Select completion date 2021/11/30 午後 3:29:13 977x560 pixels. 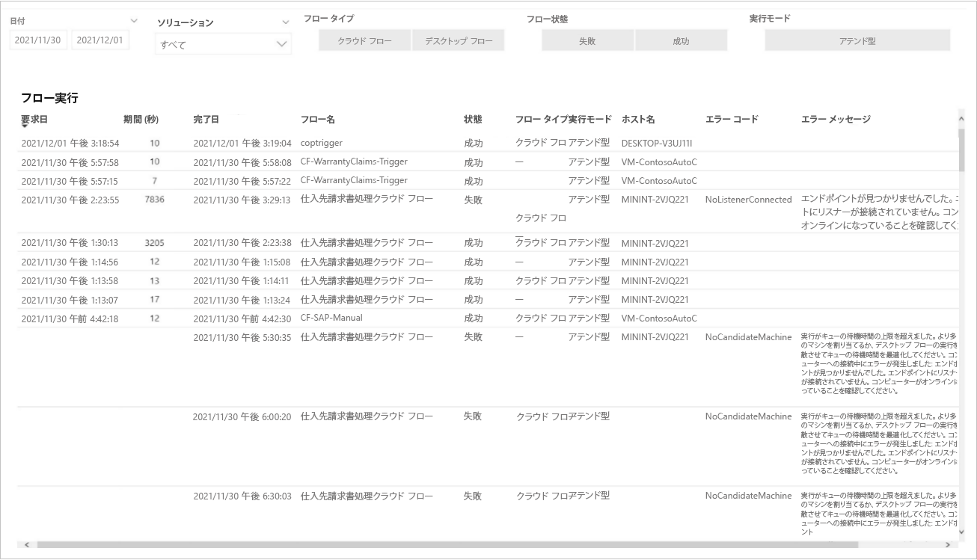coord(242,200)
